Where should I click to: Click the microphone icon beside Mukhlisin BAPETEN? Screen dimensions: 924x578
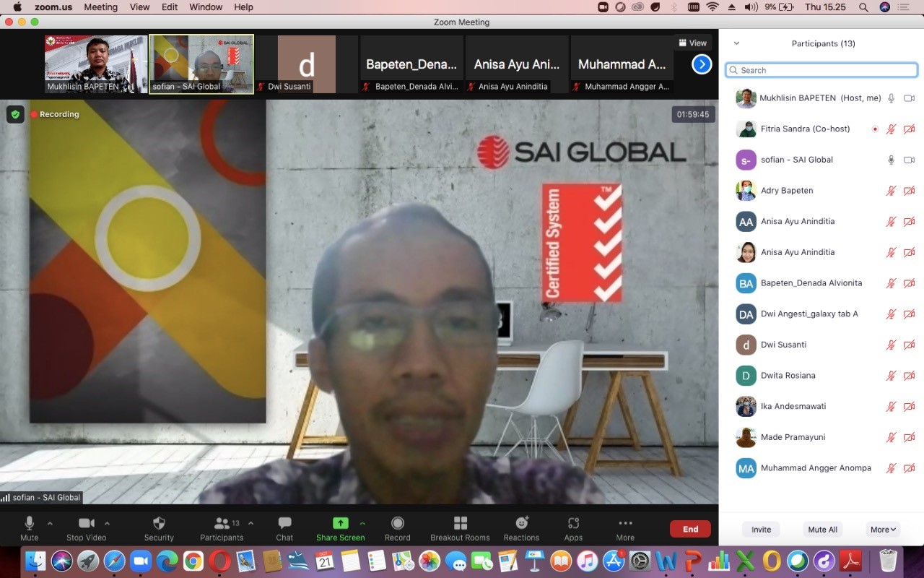coord(892,98)
